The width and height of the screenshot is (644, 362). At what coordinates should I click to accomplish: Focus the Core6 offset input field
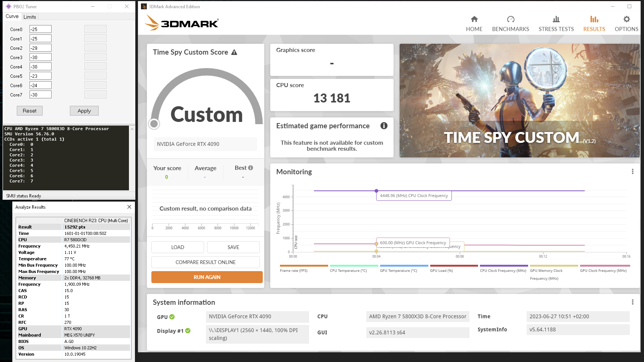click(x=40, y=85)
